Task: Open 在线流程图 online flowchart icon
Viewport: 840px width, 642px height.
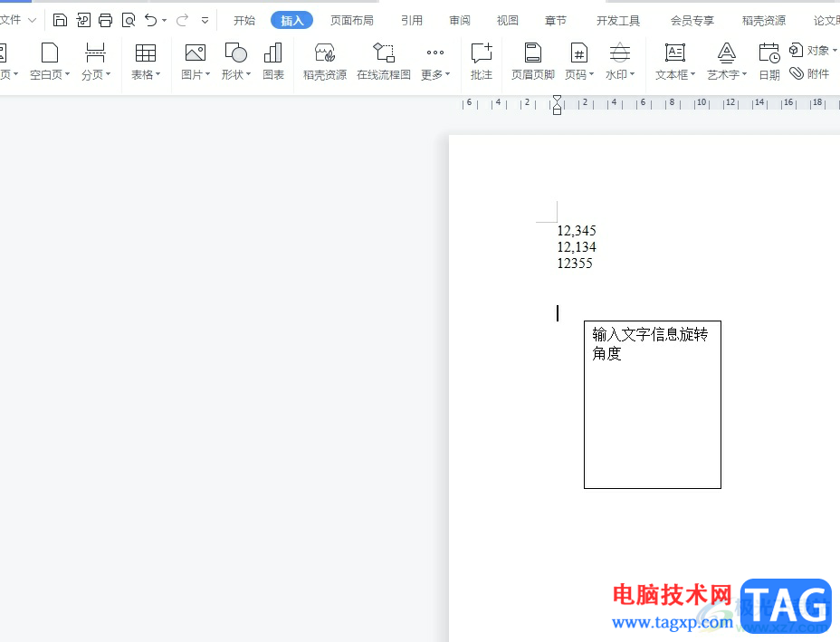Action: tap(384, 53)
